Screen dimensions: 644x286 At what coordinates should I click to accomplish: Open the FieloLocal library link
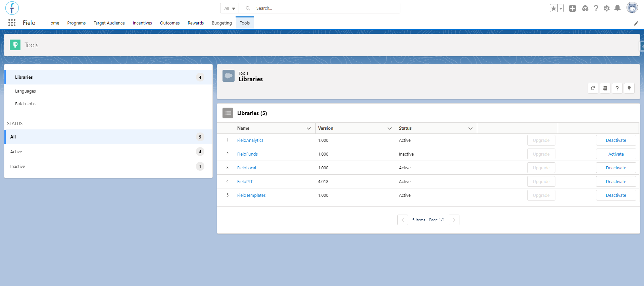247,168
